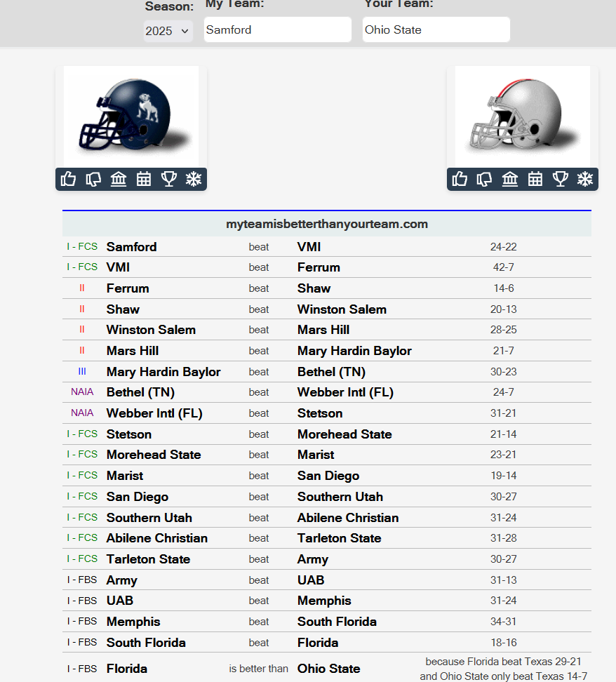Click the My Team field containing Samford
Screen dimensions: 616x682
[x=278, y=29]
